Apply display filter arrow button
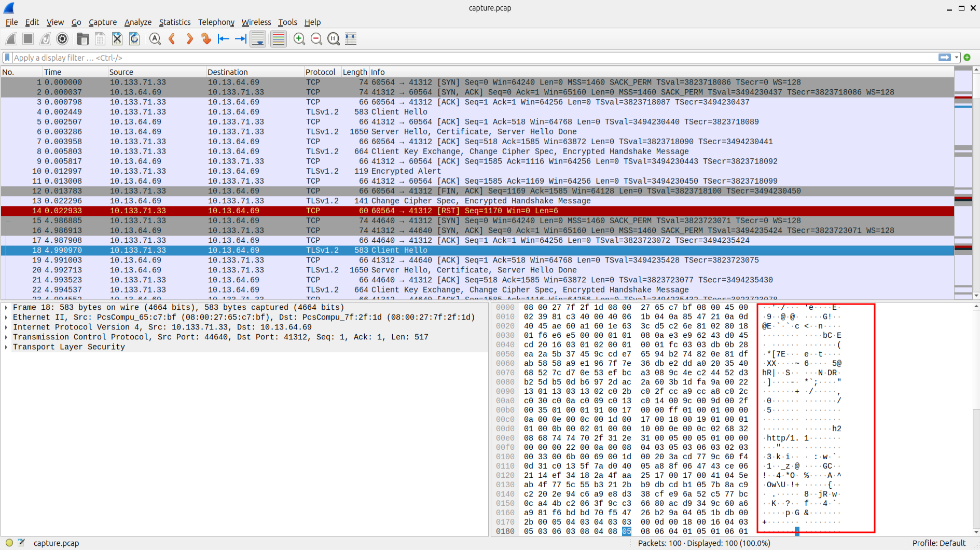 [945, 58]
